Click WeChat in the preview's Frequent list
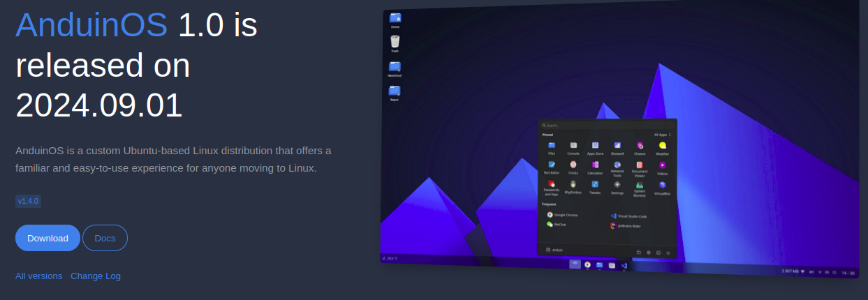Image resolution: width=868 pixels, height=300 pixels. click(555, 225)
